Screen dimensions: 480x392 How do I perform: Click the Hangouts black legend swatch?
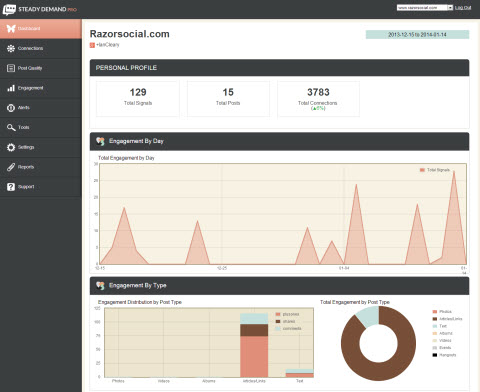coord(435,355)
